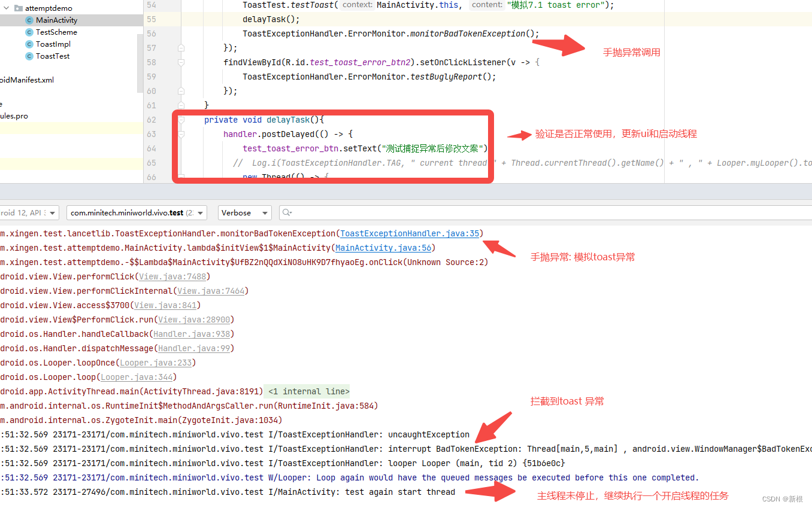The width and height of the screenshot is (812, 508).
Task: Open the Android 12 device dropdown
Action: point(29,212)
